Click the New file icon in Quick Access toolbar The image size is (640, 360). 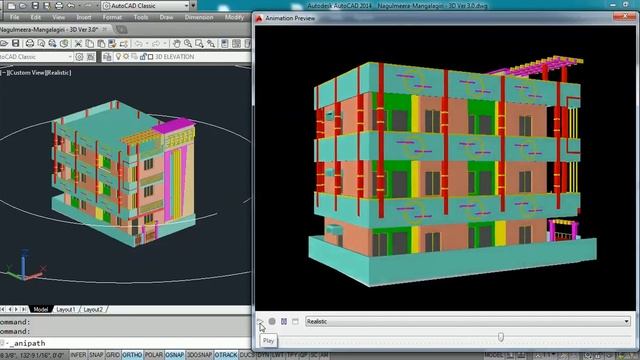click(11, 6)
